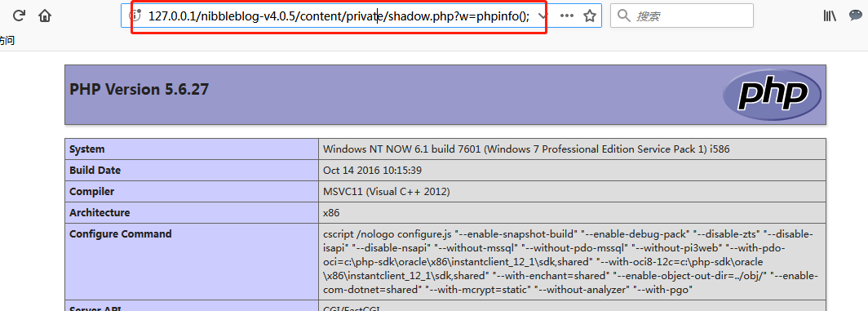Screen dimensions: 868x311
Task: Reload the page with refresh icon
Action: tap(20, 16)
